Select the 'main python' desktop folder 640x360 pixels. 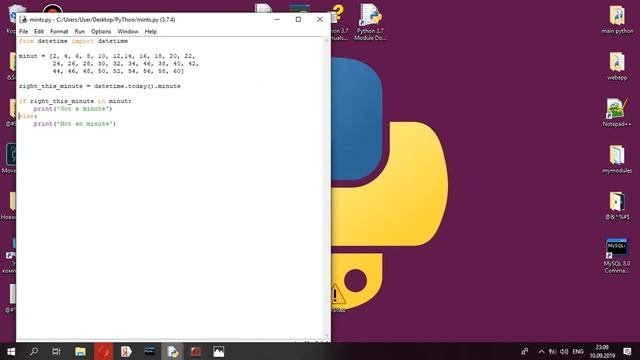[x=617, y=20]
